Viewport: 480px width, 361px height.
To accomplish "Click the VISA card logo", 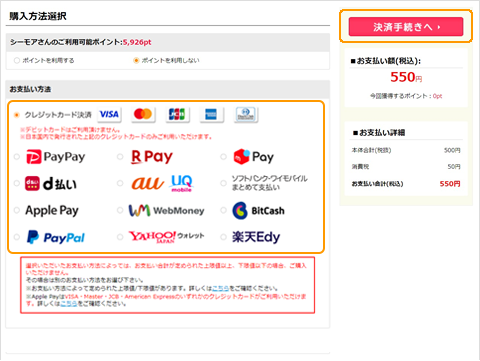I will [x=109, y=114].
